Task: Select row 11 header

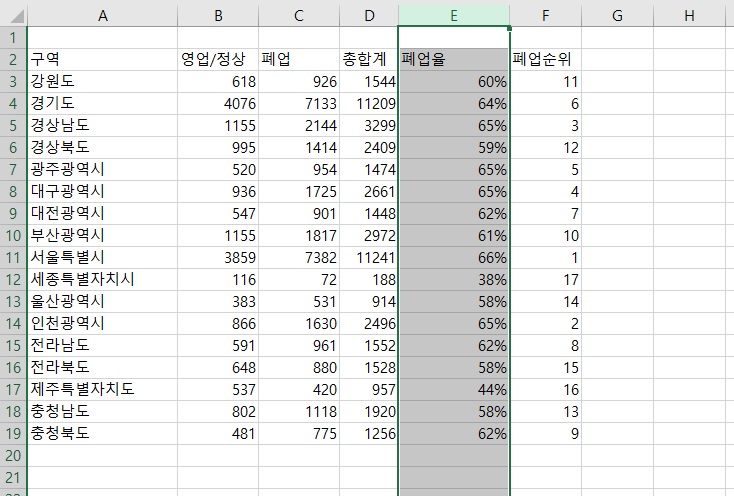Action: tap(13, 258)
